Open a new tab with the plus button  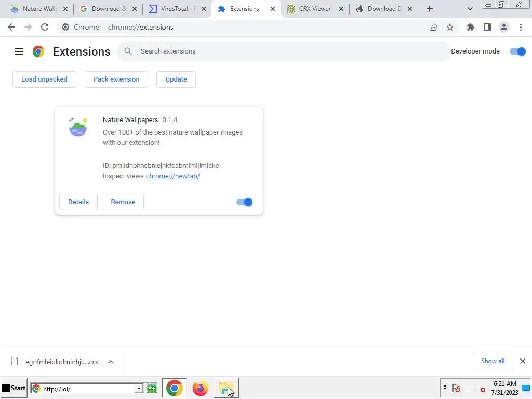430,9
